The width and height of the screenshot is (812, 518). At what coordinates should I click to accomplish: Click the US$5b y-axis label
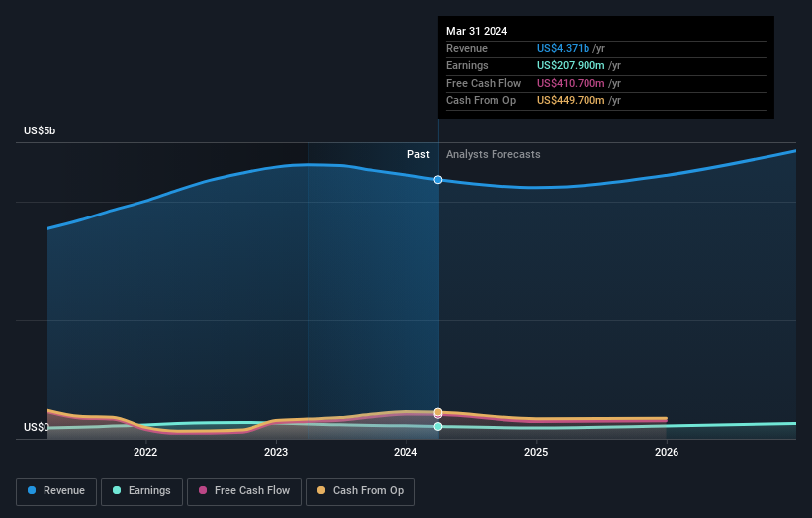click(40, 130)
